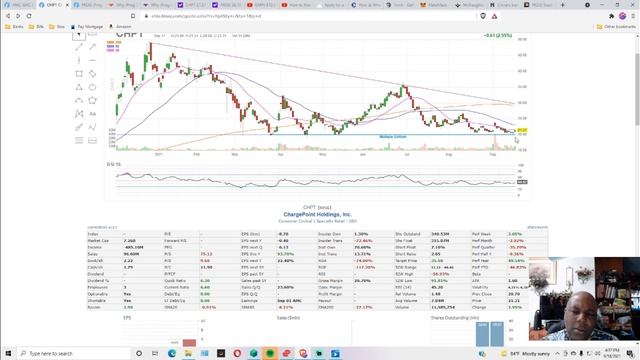Select the rectangle drawing tool

(x=79, y=73)
